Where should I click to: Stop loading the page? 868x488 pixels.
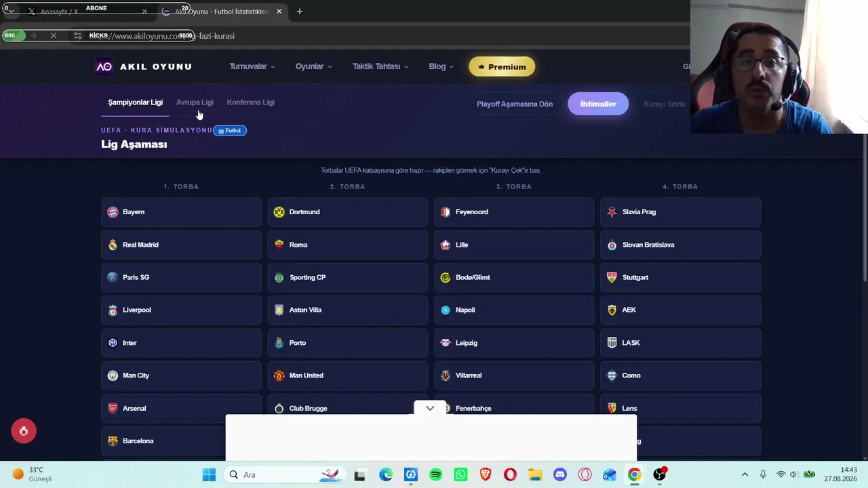[x=54, y=36]
